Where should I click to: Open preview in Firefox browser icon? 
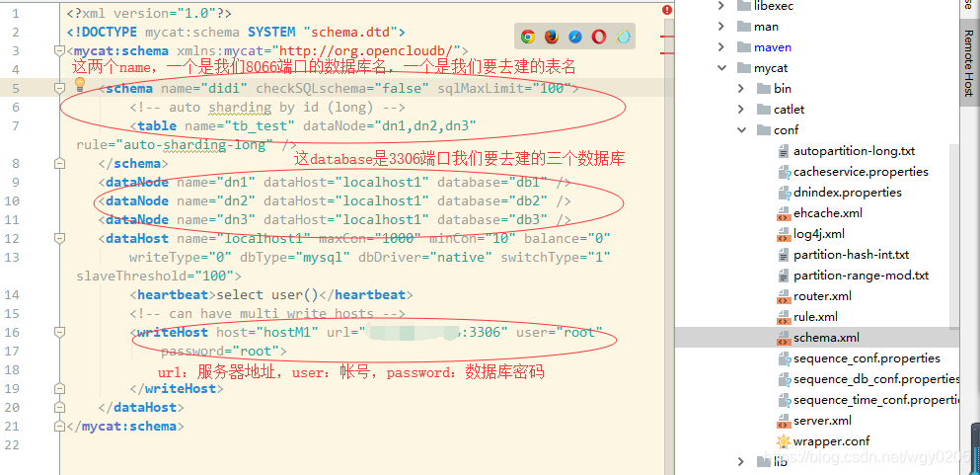coord(552,37)
